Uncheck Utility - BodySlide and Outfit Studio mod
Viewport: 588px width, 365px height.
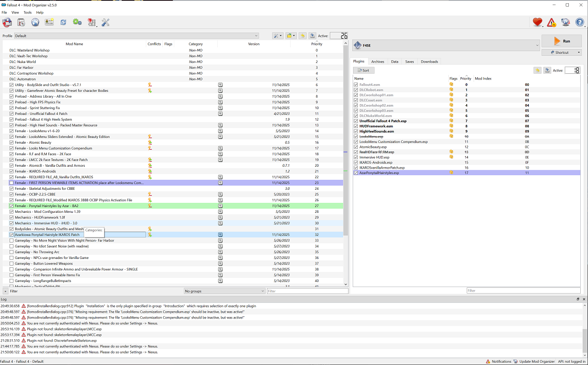click(x=12, y=85)
